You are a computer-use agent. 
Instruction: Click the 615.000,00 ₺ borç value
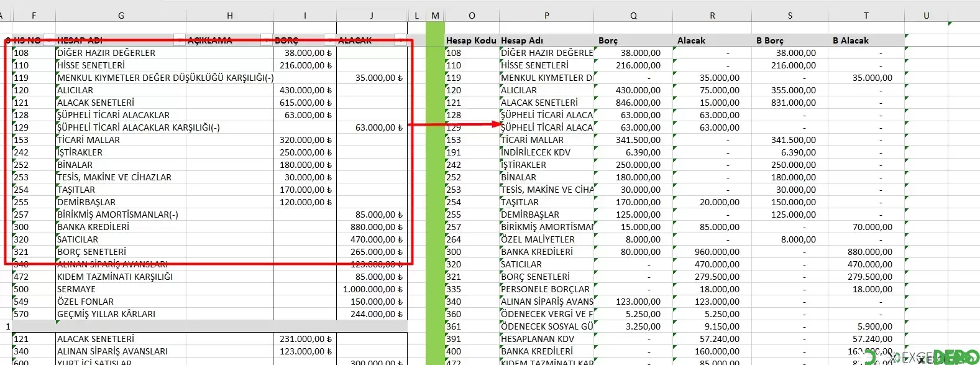click(x=305, y=103)
